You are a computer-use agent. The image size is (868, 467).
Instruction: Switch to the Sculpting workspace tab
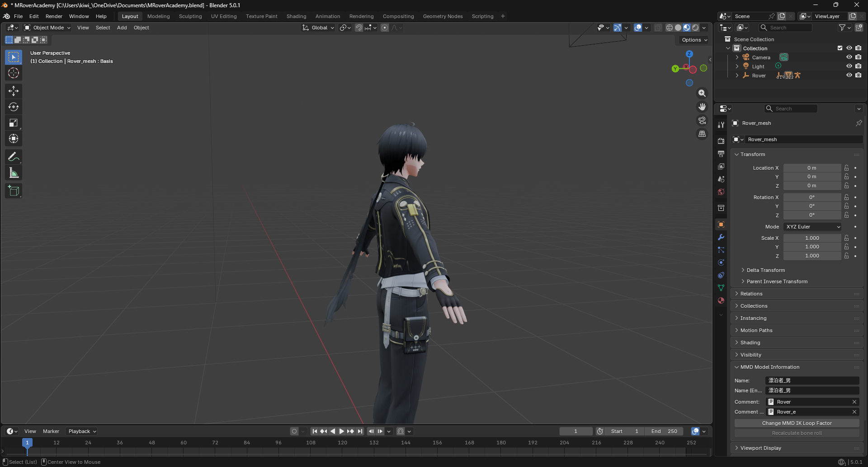(190, 16)
